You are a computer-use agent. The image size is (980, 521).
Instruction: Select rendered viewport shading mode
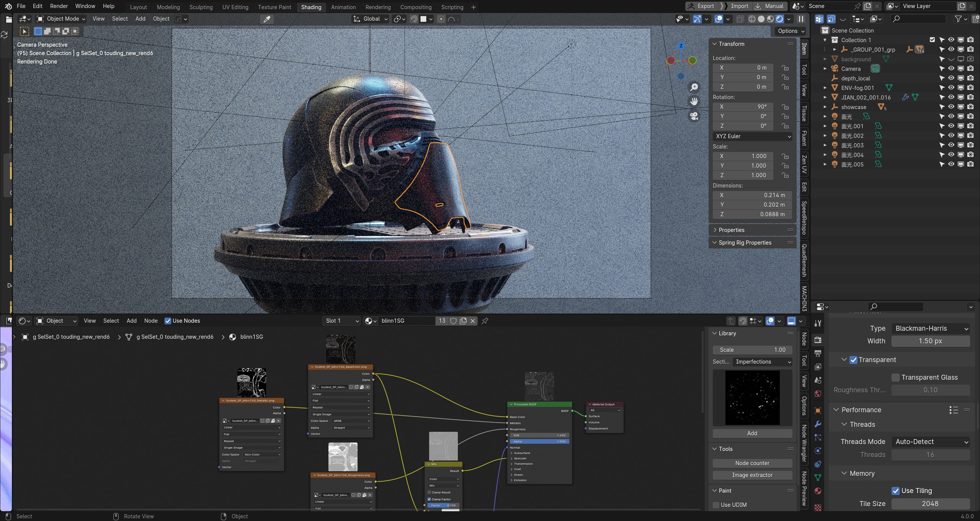tap(779, 19)
